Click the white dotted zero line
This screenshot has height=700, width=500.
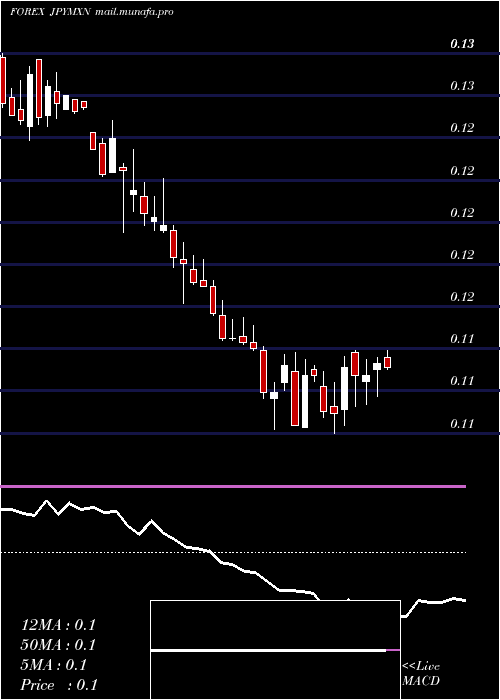pyautogui.click(x=233, y=553)
